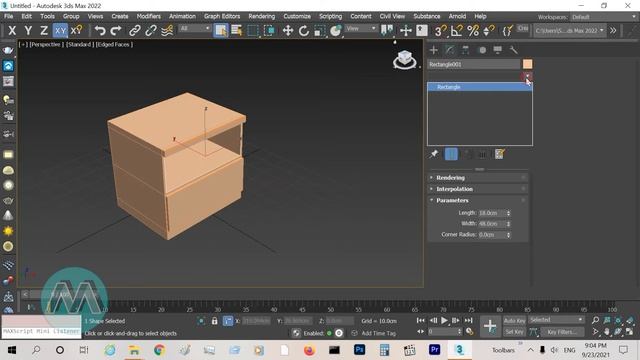640x360 pixels.
Task: Restrict transform to X axis
Action: click(x=12, y=31)
